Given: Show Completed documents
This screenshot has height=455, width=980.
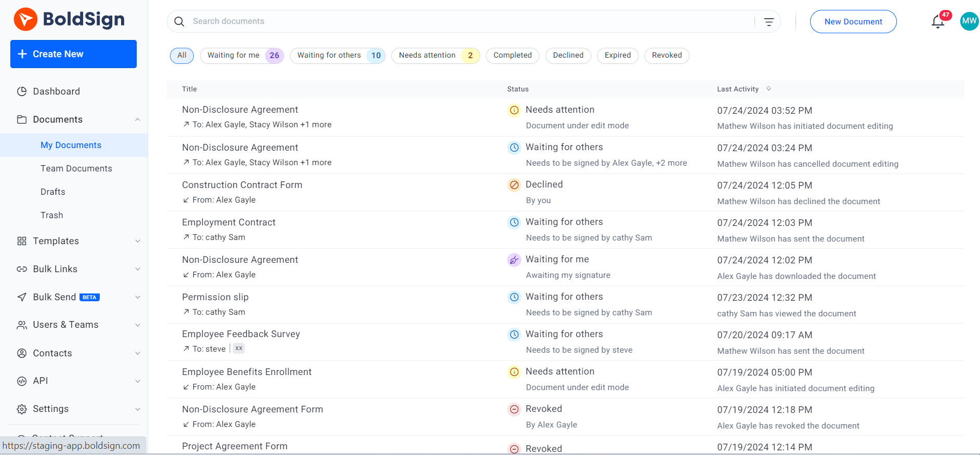Looking at the screenshot, I should point(512,56).
